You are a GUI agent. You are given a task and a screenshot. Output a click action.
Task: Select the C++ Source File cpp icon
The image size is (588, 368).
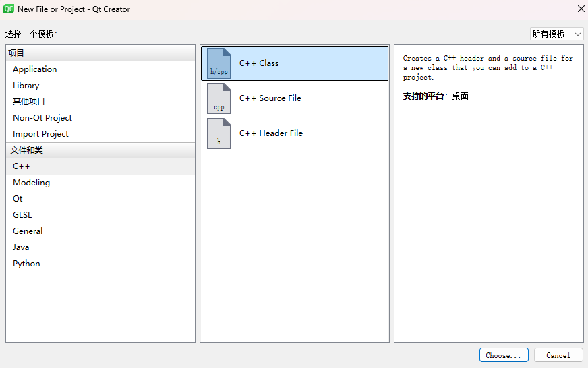[x=219, y=98]
